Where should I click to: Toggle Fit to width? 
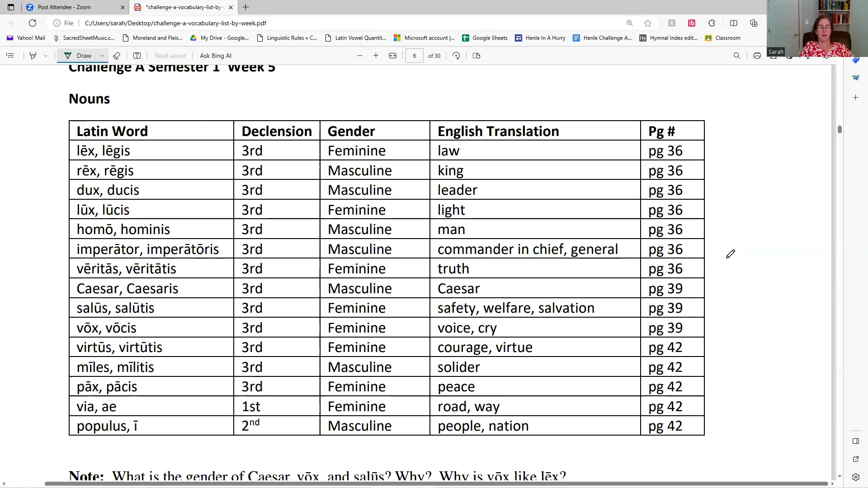coord(392,56)
